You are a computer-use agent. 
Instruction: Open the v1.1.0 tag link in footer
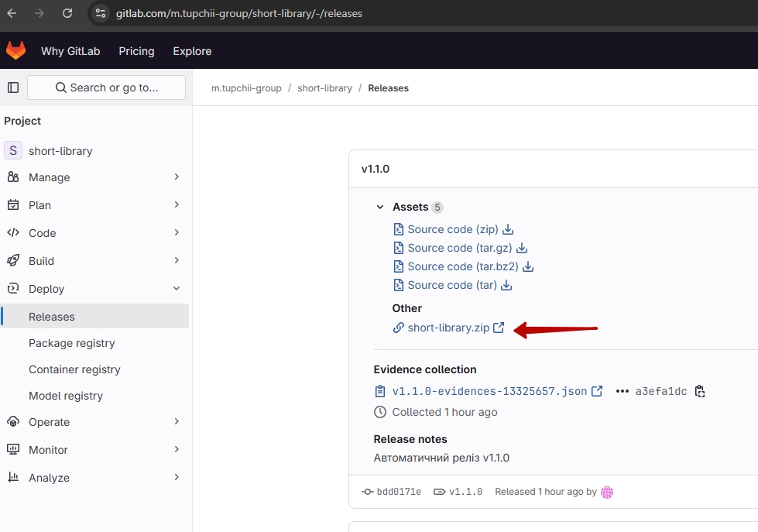point(465,492)
